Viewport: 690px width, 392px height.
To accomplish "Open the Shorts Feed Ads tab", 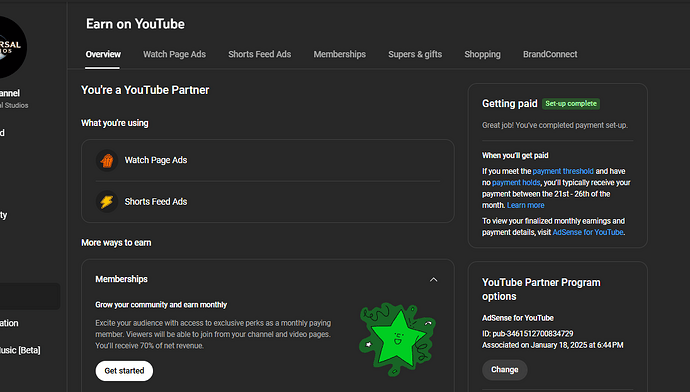I will pyautogui.click(x=260, y=54).
